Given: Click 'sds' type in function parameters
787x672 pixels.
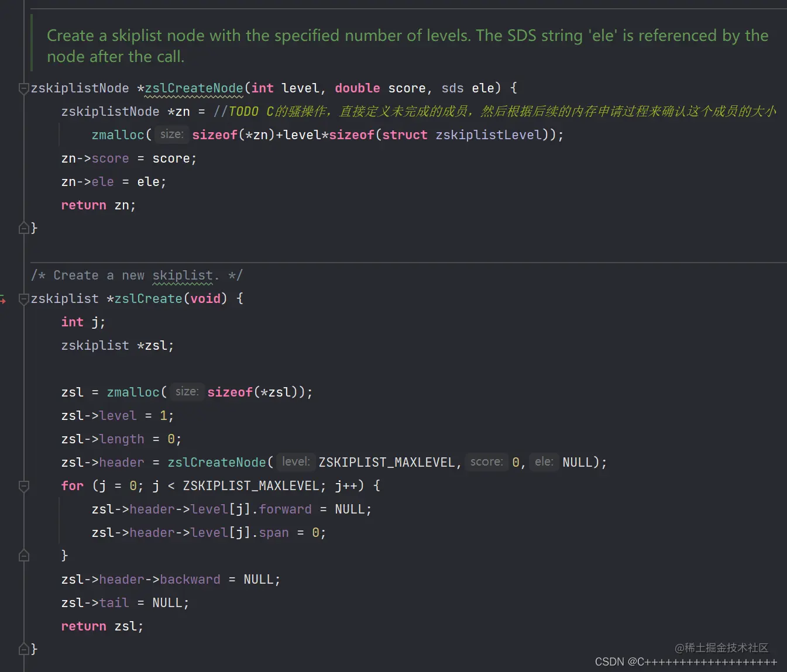Looking at the screenshot, I should pos(452,88).
